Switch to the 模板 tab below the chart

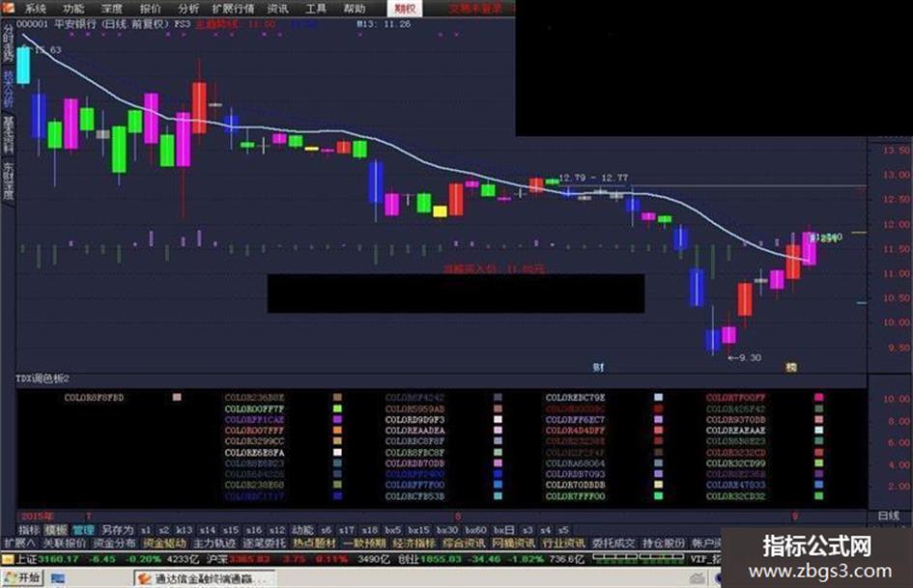pyautogui.click(x=56, y=530)
